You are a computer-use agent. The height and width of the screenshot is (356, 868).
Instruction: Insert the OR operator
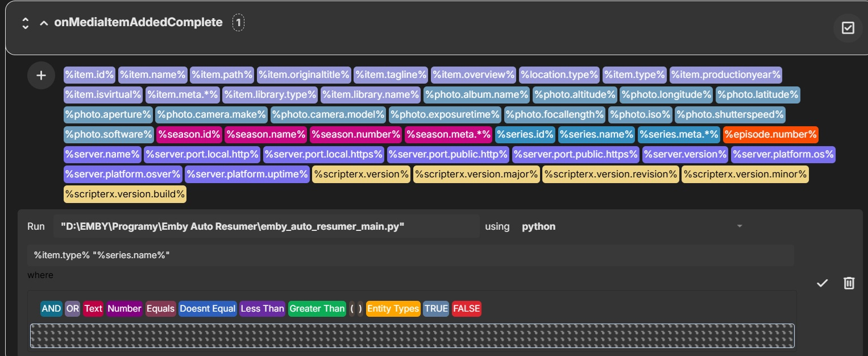[72, 309]
